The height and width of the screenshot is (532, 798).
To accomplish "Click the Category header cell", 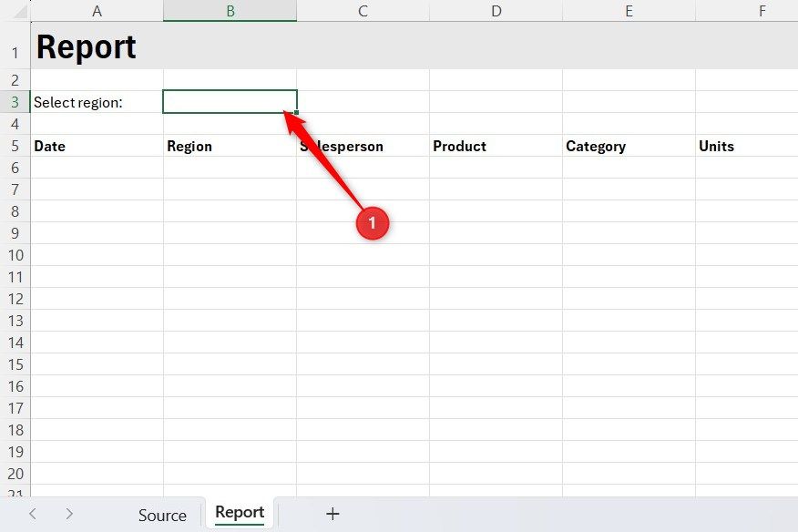I will [629, 146].
